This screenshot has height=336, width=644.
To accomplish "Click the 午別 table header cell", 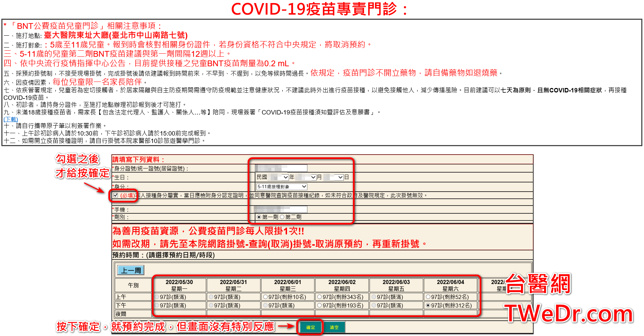I will tap(133, 285).
